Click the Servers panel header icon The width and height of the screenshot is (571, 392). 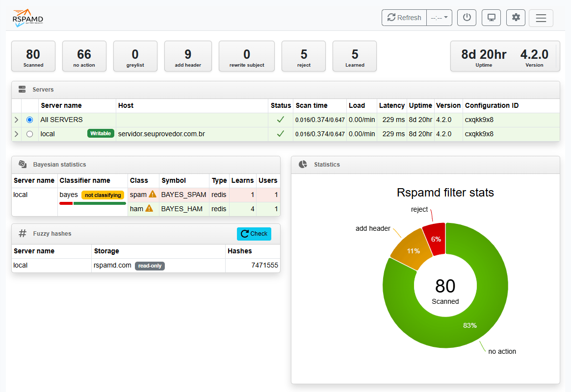[x=22, y=90]
